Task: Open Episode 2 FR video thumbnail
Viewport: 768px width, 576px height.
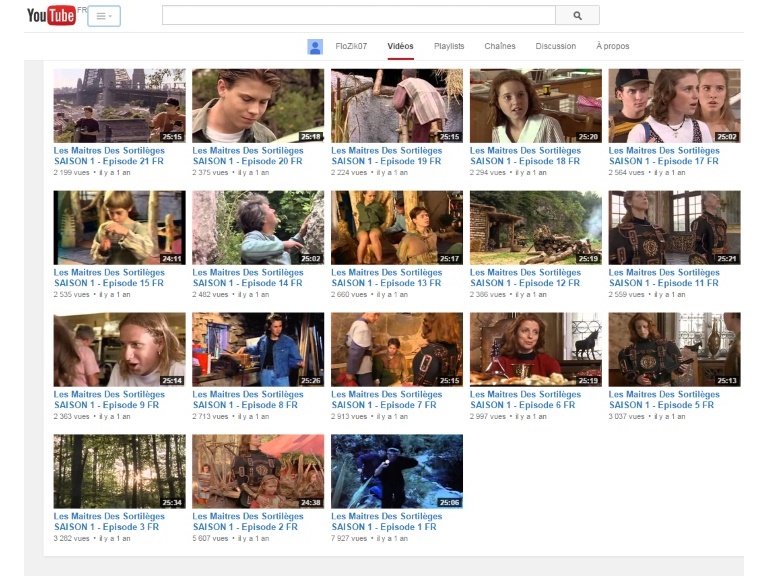Action: 258,472
